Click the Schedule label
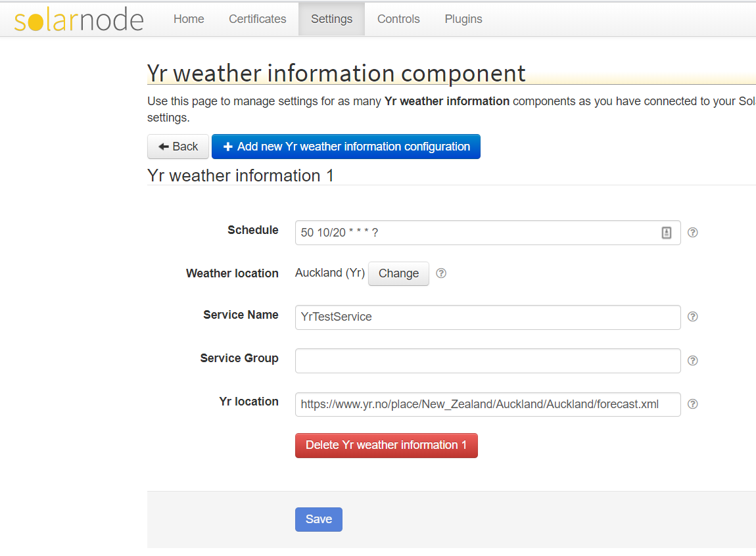Viewport: 756px width, 556px height. (253, 230)
